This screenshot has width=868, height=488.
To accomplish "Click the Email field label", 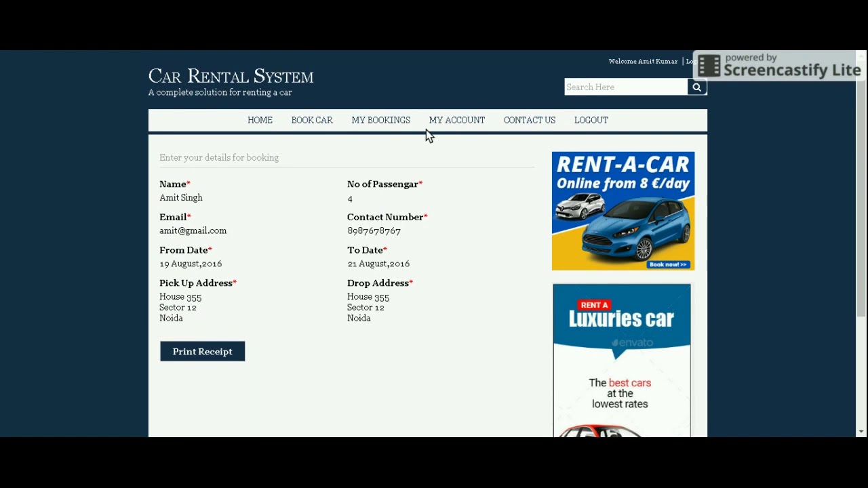I will tap(175, 217).
